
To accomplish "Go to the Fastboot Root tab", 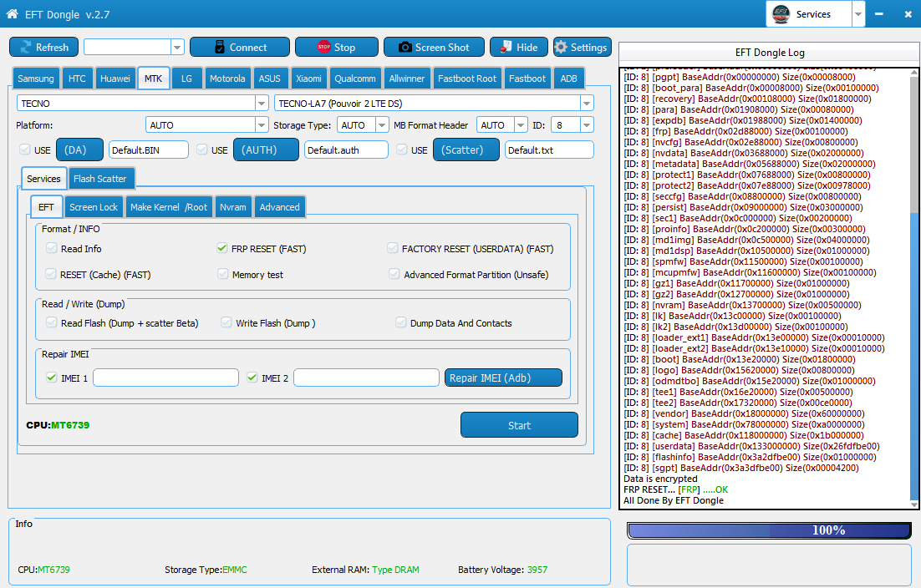I will pyautogui.click(x=467, y=78).
